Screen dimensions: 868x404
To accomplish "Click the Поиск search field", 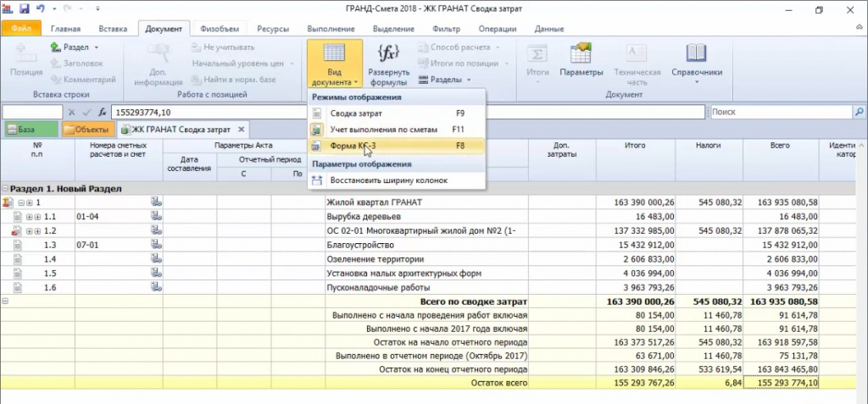I will click(x=781, y=112).
